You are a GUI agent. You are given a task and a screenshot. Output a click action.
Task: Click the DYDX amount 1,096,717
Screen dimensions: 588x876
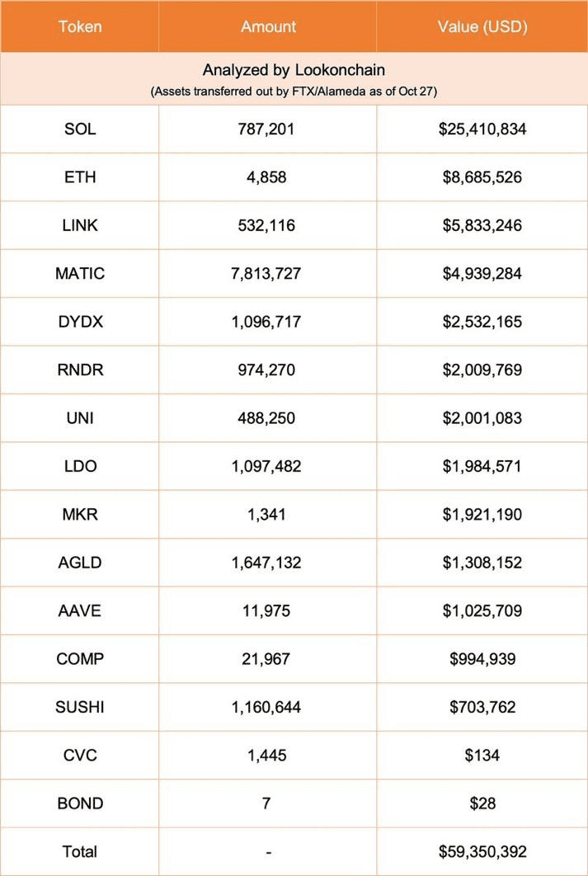[267, 323]
